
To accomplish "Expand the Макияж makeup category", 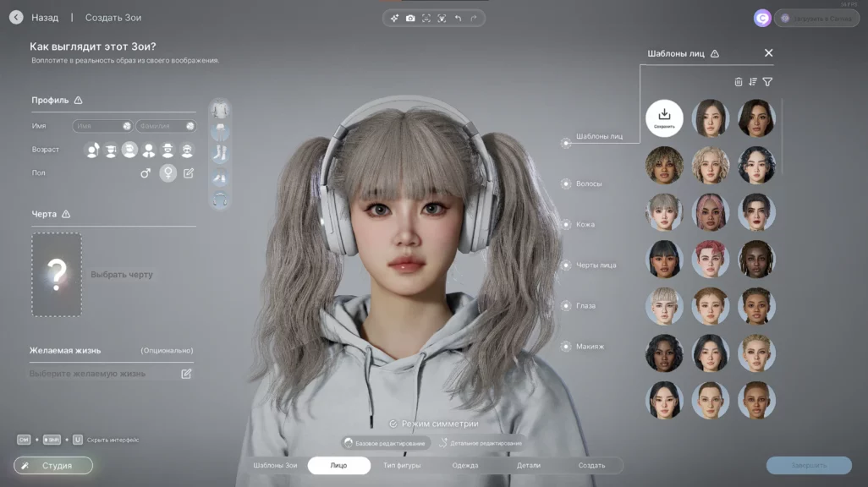I will (x=566, y=347).
